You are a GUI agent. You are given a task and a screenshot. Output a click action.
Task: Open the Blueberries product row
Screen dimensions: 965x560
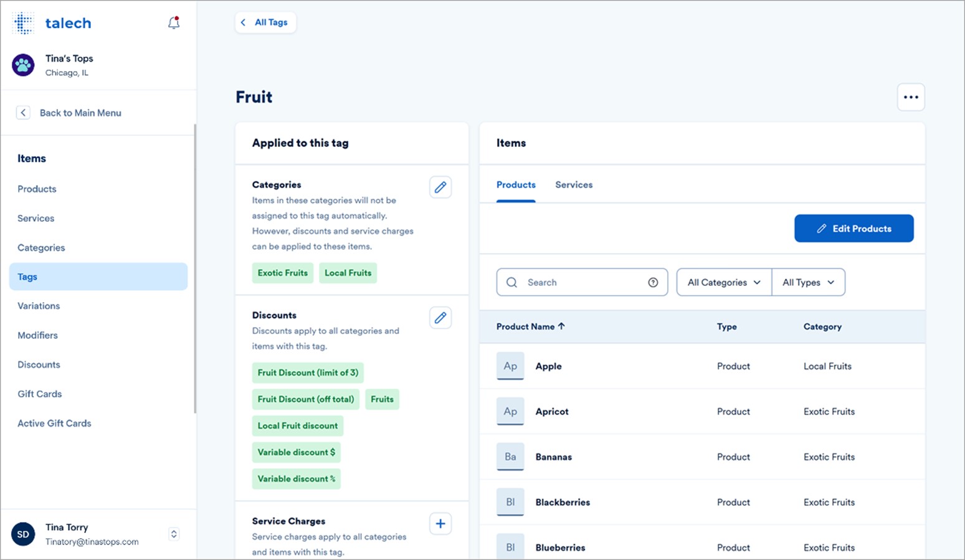point(702,542)
